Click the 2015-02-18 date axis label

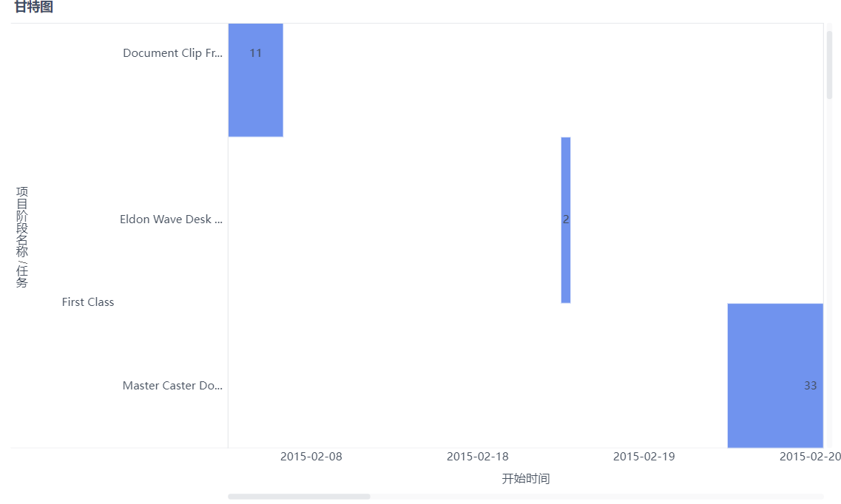(x=477, y=456)
